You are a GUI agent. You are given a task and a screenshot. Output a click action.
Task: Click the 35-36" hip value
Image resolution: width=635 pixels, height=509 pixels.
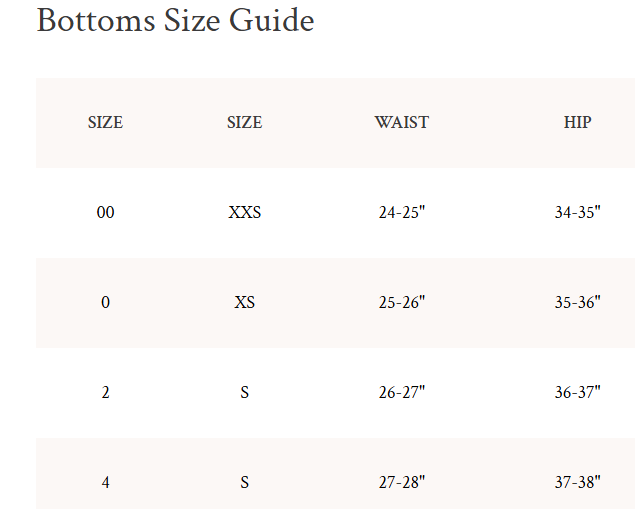[x=577, y=302]
